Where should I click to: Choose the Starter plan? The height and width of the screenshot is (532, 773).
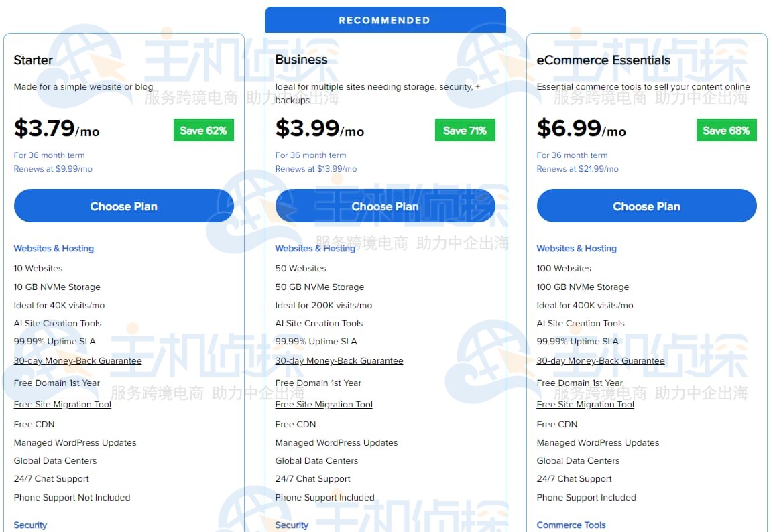click(x=123, y=206)
